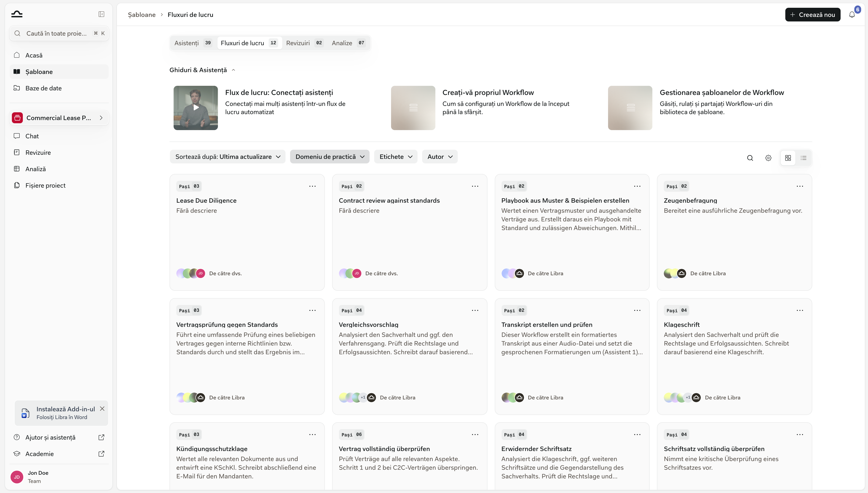Switch to the Analize tab

click(349, 43)
